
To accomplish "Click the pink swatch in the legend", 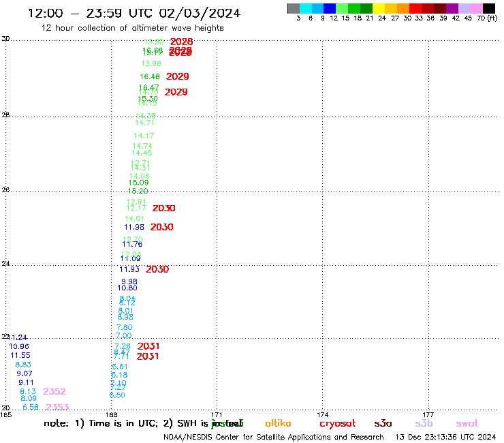I will tap(476, 8).
